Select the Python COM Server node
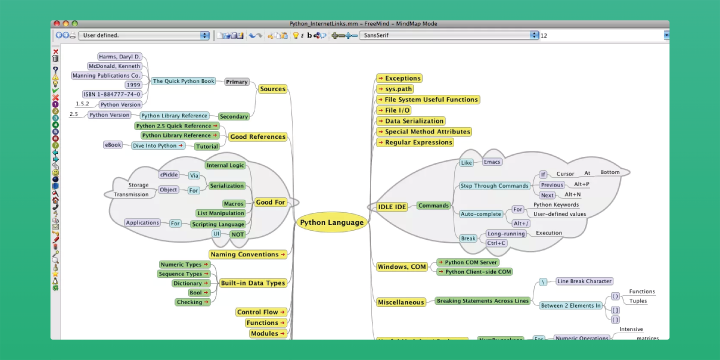Image resolution: width=720 pixels, height=360 pixels. 468,262
